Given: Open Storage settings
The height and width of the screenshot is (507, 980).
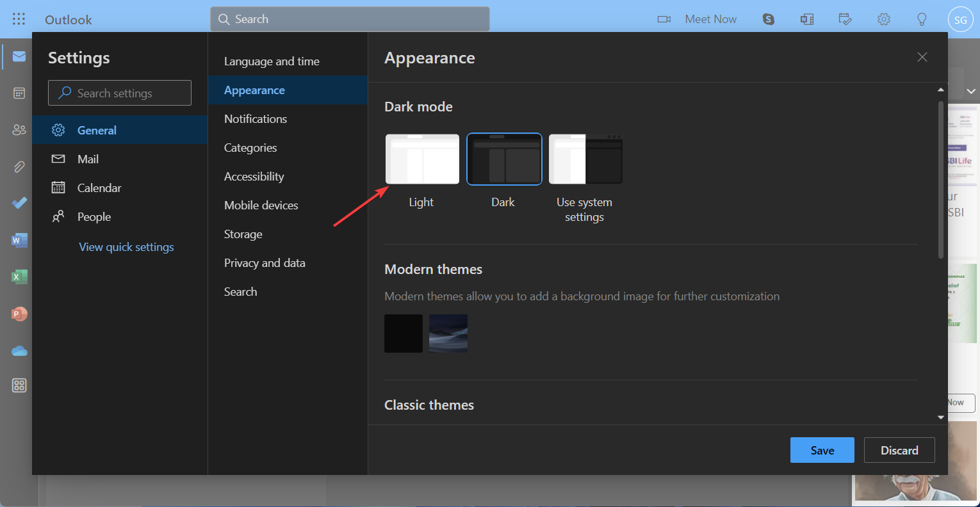Looking at the screenshot, I should tap(288, 234).
